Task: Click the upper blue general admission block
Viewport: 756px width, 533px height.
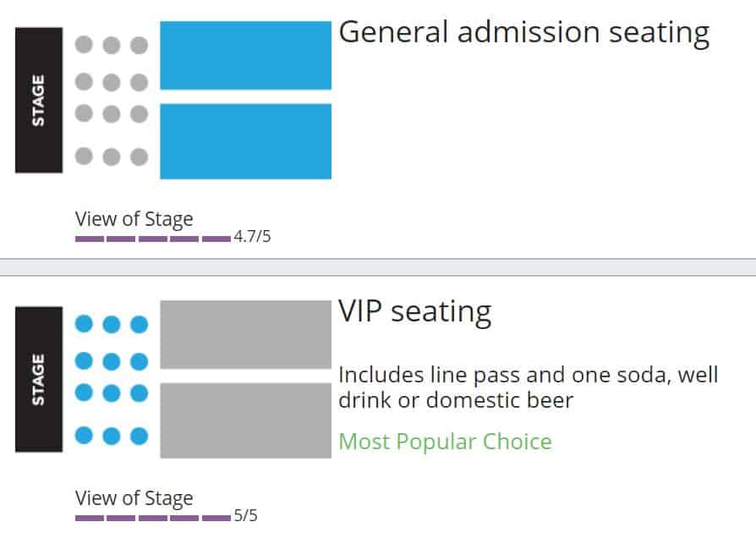Action: point(245,56)
